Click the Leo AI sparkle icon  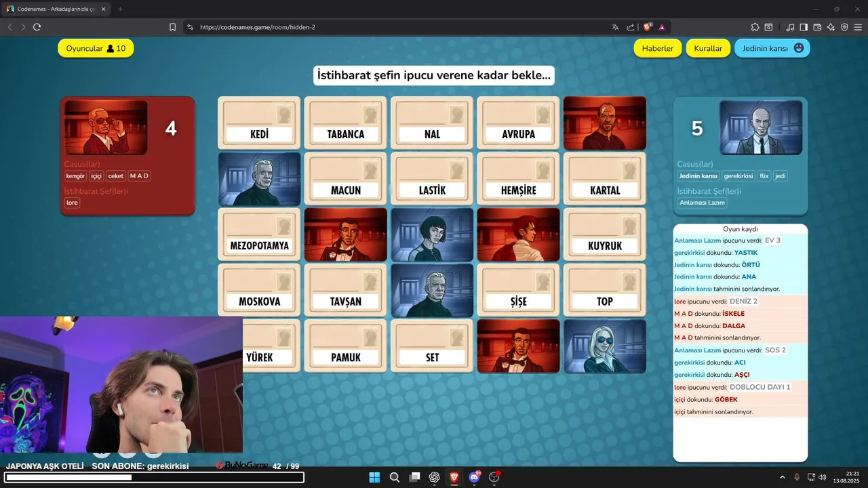[831, 27]
